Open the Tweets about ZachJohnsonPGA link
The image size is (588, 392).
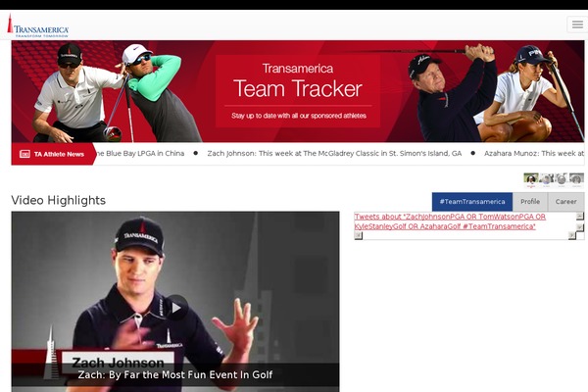[x=450, y=221]
